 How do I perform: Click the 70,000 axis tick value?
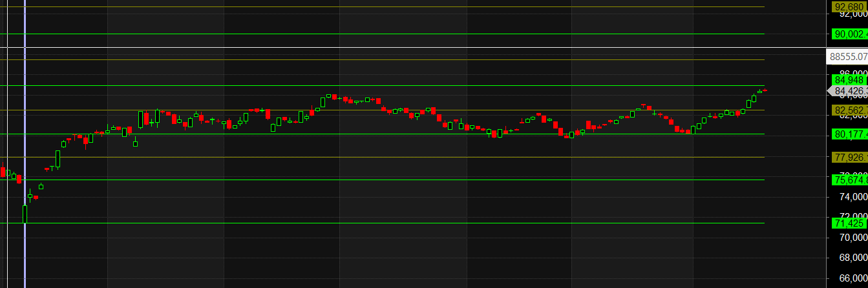click(x=853, y=238)
